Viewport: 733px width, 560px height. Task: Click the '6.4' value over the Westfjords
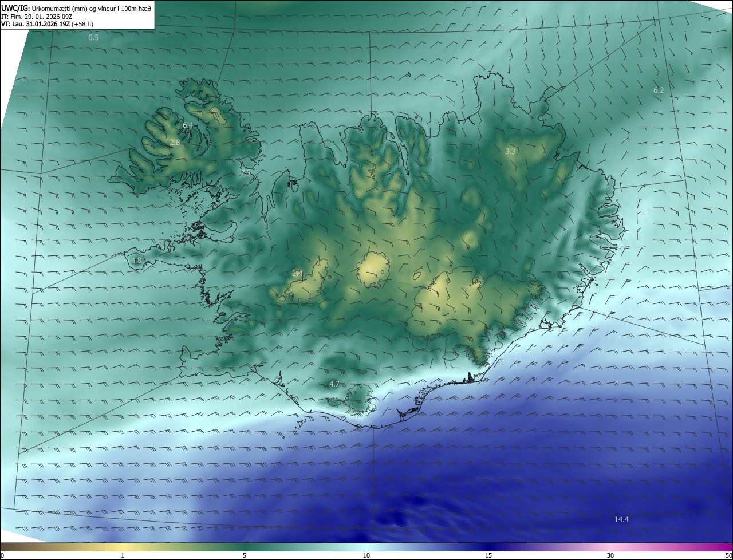click(188, 125)
